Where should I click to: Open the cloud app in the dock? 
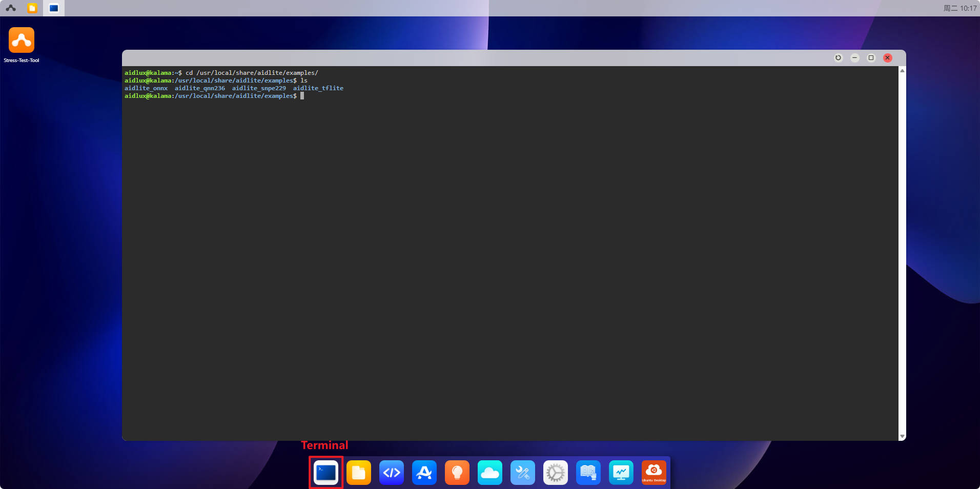point(490,472)
